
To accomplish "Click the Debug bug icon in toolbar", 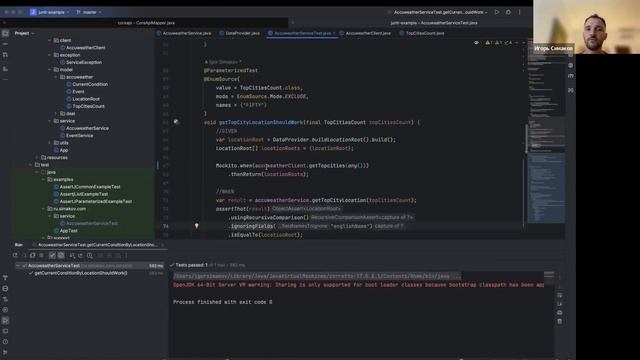I will [508, 12].
